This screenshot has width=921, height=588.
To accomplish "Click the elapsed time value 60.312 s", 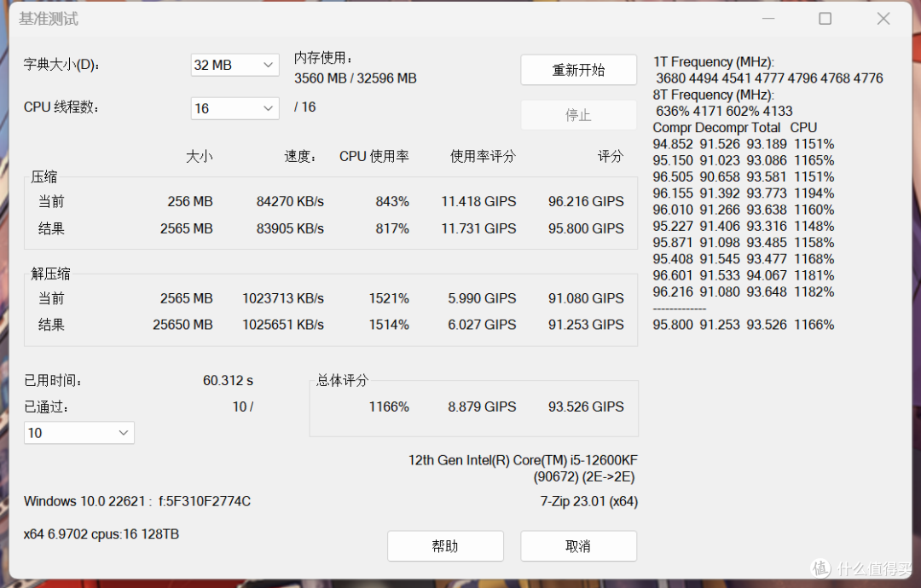I will (x=228, y=380).
